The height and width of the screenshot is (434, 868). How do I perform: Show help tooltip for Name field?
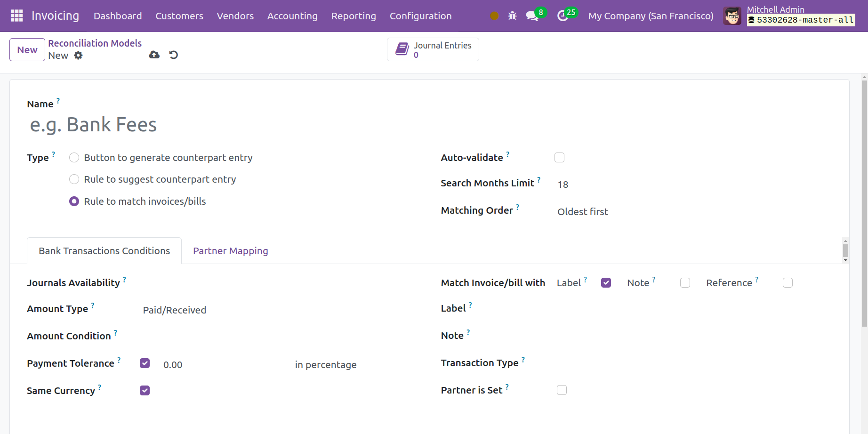[58, 100]
